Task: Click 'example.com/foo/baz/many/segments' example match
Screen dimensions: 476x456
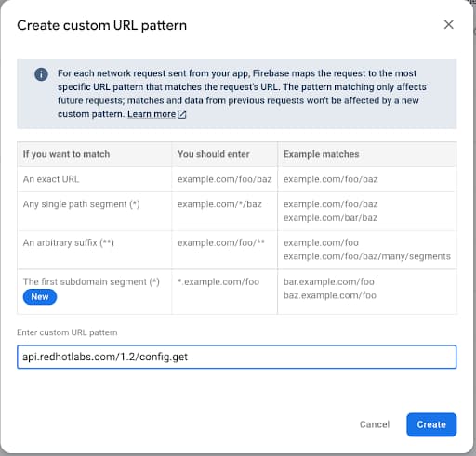Action: 367,256
